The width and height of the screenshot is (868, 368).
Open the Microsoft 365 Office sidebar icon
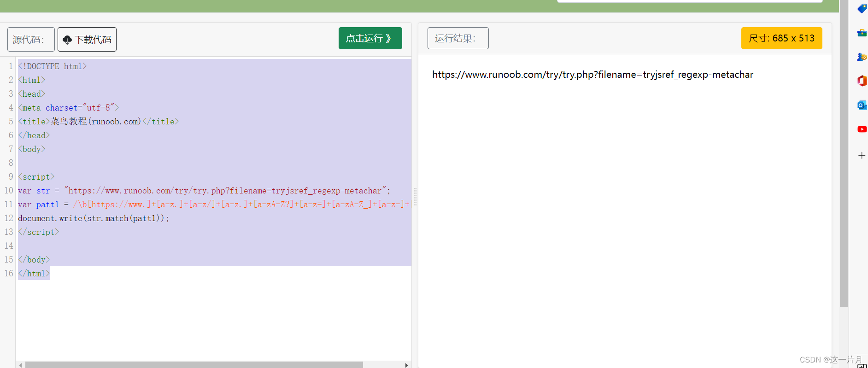click(862, 81)
